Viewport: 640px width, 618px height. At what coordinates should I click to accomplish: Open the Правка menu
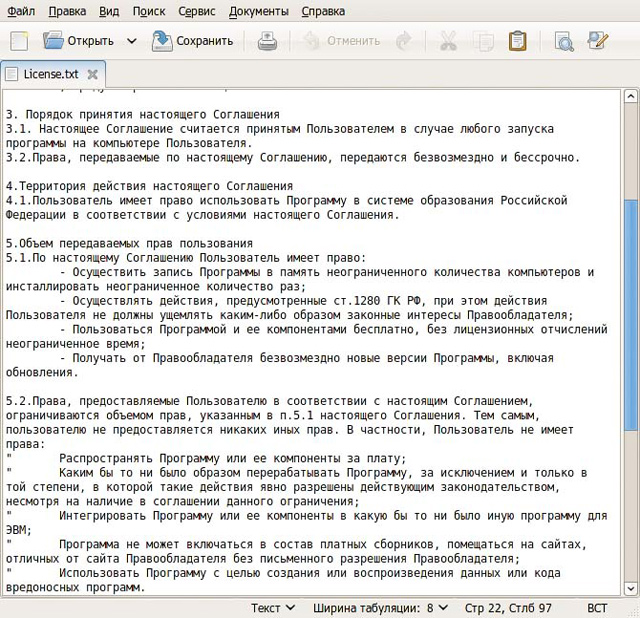(x=67, y=11)
